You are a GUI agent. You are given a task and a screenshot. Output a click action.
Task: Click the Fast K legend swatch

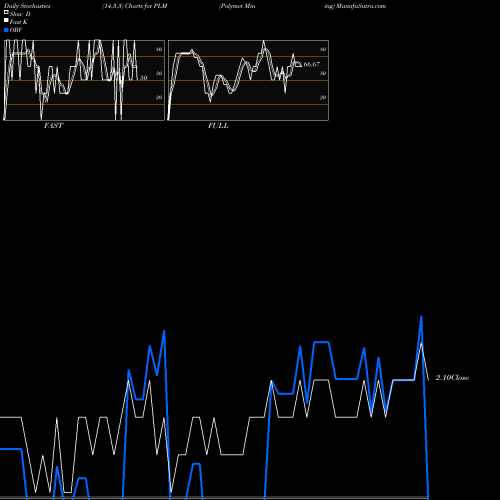tap(6, 21)
